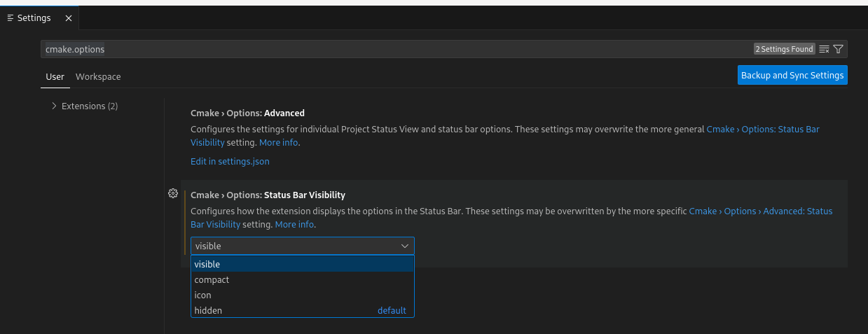Open More info link under Options: Advanced

point(278,143)
